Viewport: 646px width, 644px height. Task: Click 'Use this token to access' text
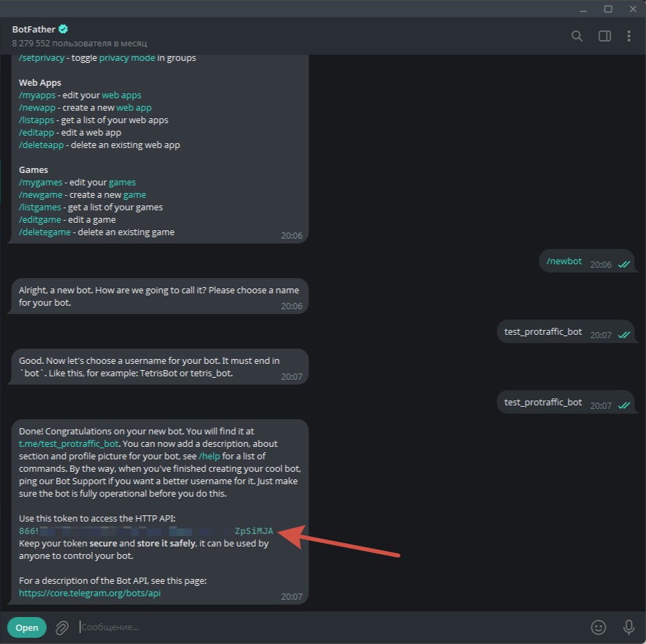(98, 518)
